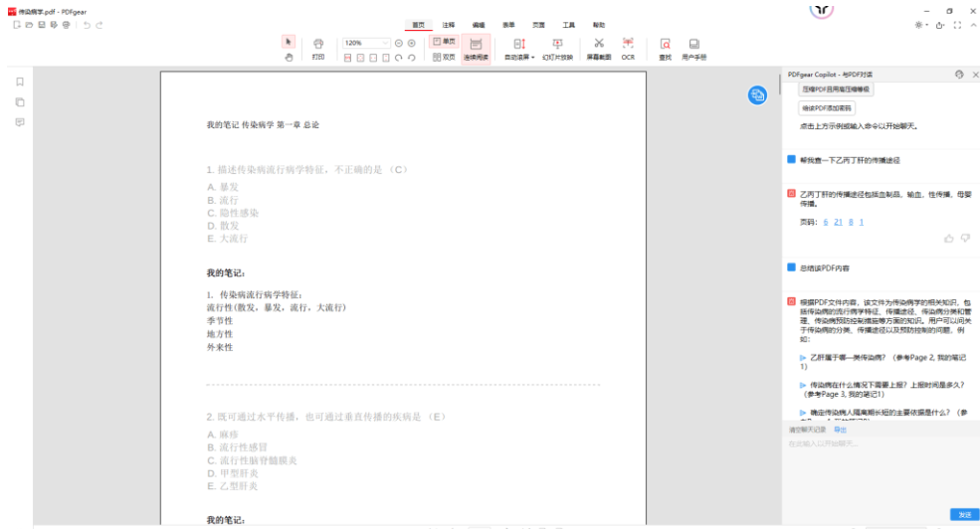Switch to the 帮助 tab

click(599, 25)
